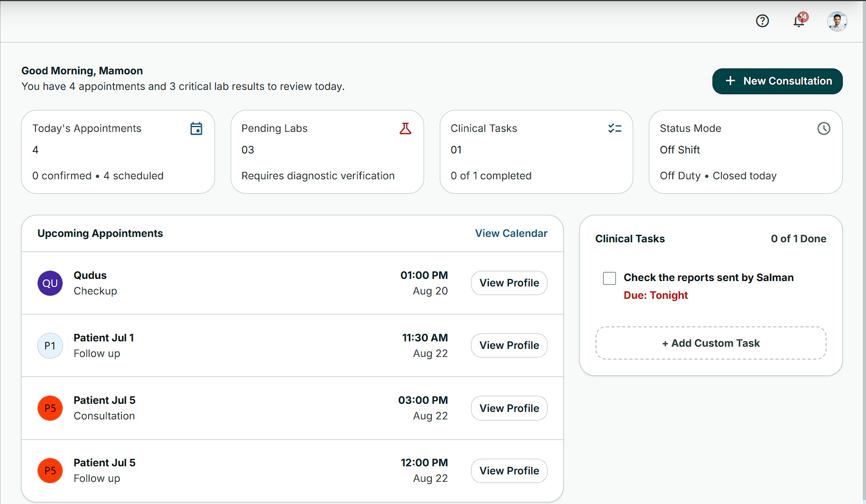Open the user profile avatar
Image resolution: width=866 pixels, height=504 pixels.
click(837, 22)
